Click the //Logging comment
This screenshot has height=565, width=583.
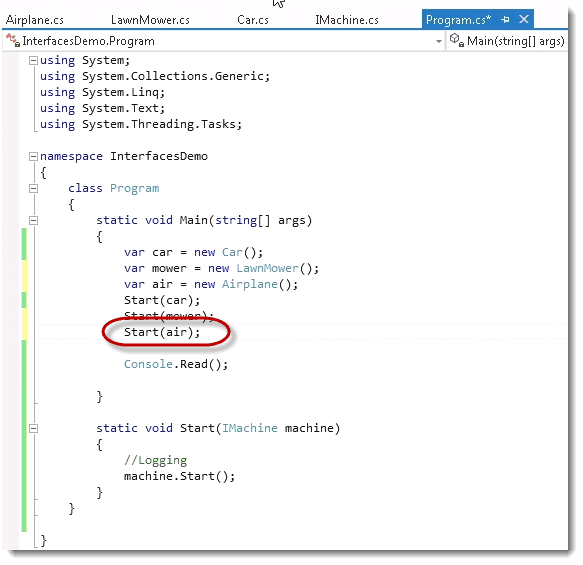coord(155,460)
